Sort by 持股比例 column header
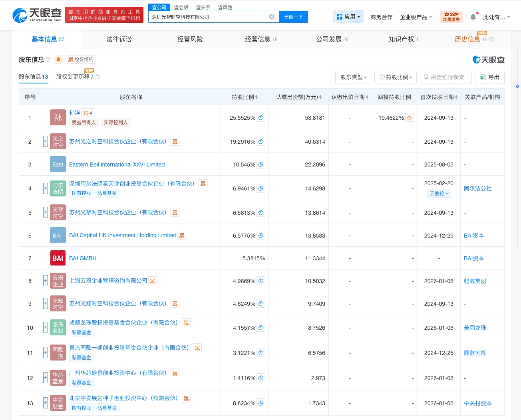521x420 pixels. pos(245,97)
